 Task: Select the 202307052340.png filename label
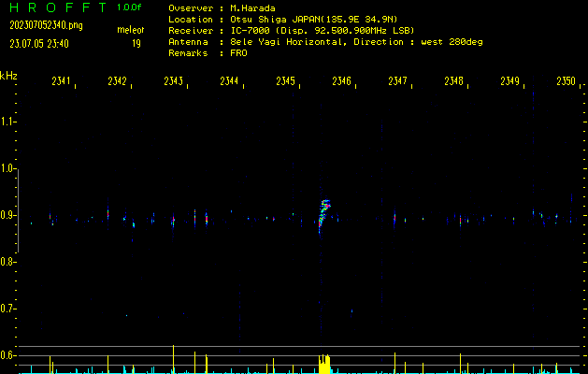pos(46,25)
